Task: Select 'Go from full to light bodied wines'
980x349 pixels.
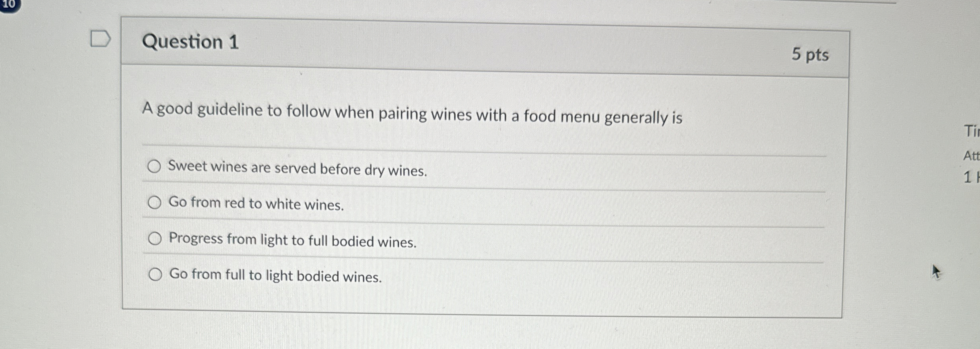Action: (155, 274)
